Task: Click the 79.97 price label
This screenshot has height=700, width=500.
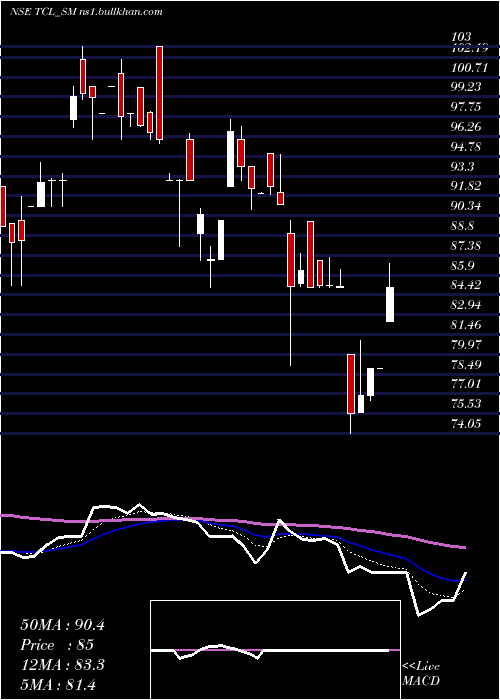Action: [x=467, y=344]
